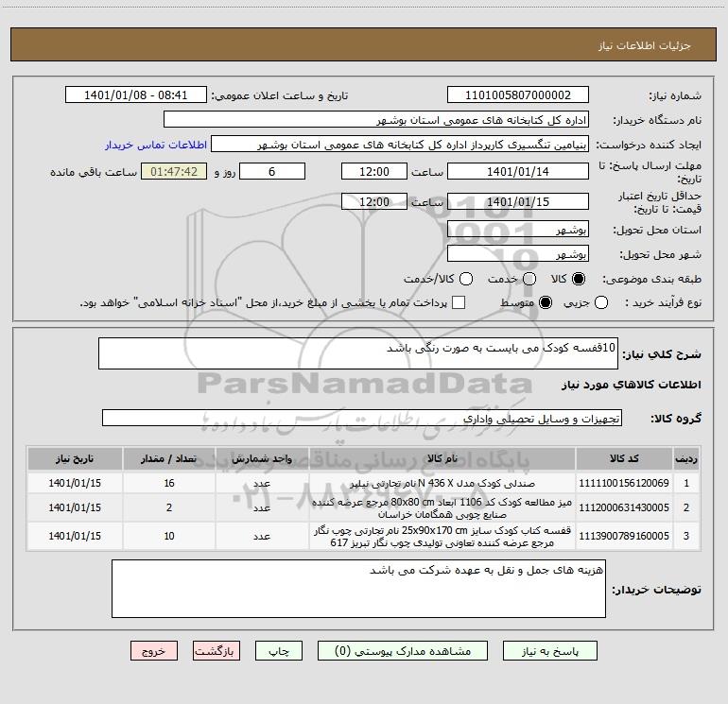Click the need date 1401/01/15 in the صندلی کودک row

pyautogui.click(x=75, y=483)
